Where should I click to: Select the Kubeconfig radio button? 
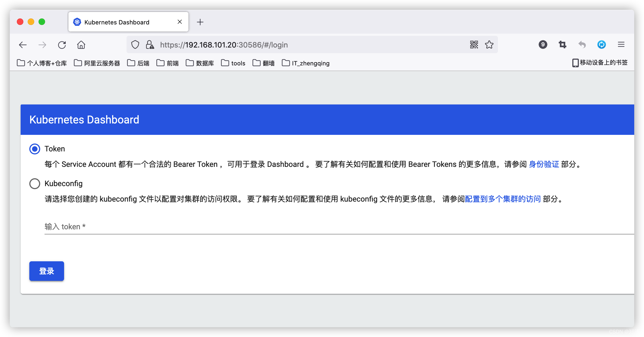tap(35, 184)
